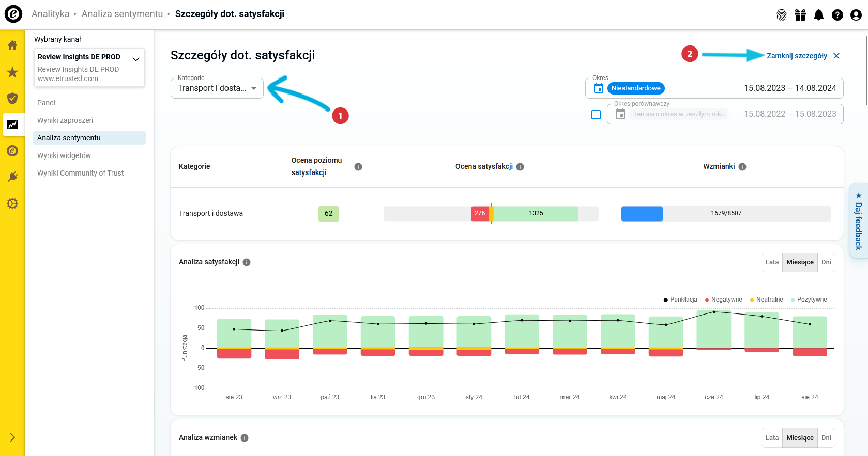Open Wyniki zaproszeń menu item
Viewport: 868px width, 456px height.
(x=65, y=120)
